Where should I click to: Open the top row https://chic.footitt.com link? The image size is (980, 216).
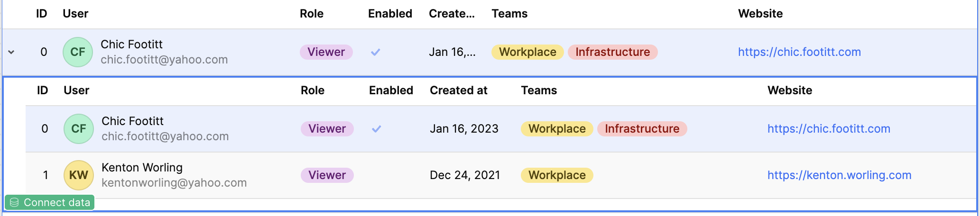[799, 52]
